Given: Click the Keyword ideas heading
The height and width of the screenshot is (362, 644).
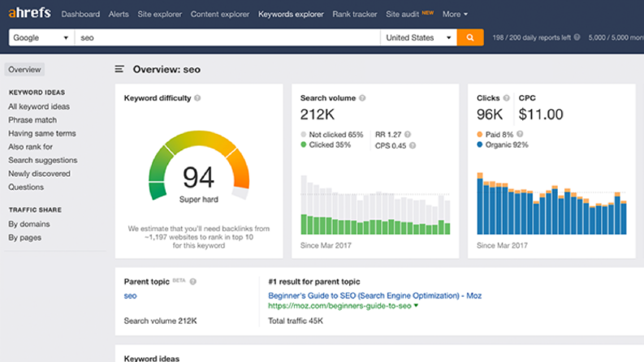Looking at the screenshot, I should 152,358.
